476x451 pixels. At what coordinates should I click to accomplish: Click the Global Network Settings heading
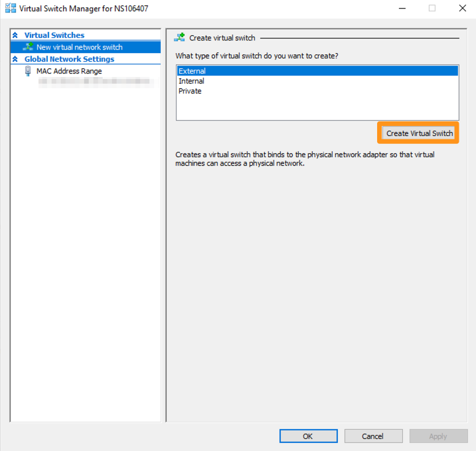[69, 59]
